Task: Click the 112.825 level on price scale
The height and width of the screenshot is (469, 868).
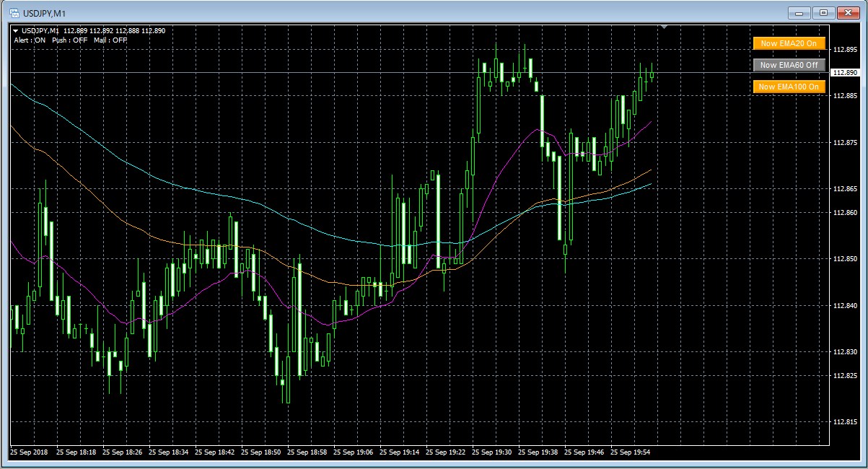Action: 844,375
